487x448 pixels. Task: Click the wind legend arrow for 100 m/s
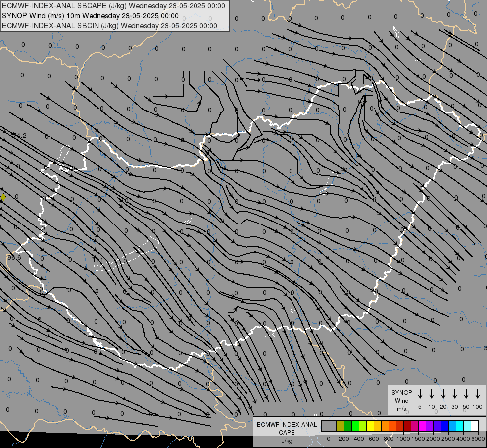[x=478, y=394]
